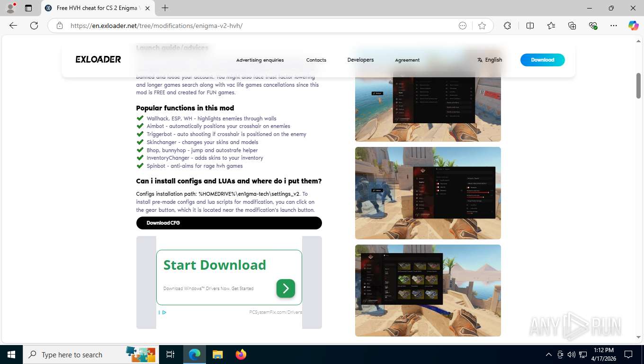Click the address bar URL field

tap(260, 26)
